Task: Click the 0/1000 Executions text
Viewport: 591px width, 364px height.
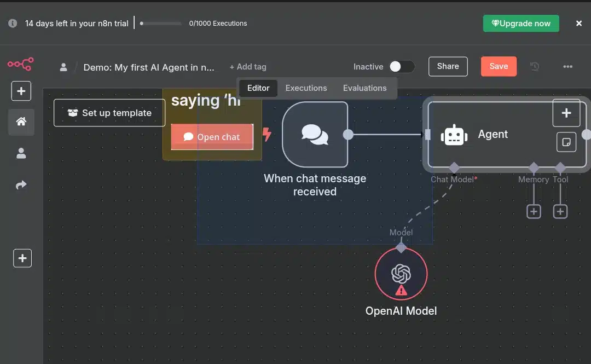Action: 218,24
